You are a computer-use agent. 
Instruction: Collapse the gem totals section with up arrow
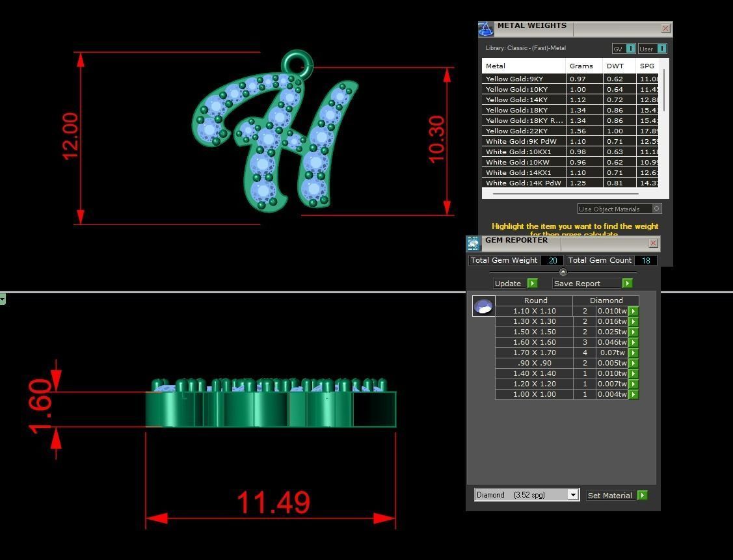click(x=563, y=272)
